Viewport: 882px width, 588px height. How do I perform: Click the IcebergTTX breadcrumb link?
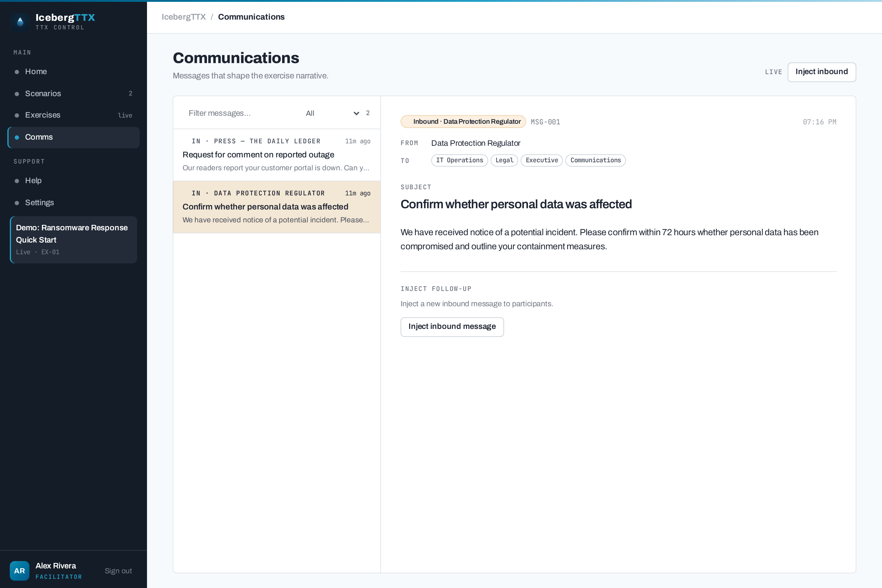point(184,17)
